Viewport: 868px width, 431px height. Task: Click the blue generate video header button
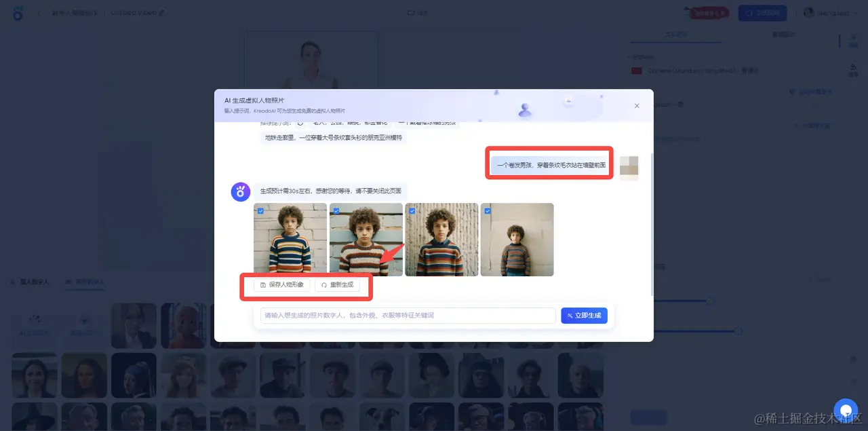click(762, 13)
